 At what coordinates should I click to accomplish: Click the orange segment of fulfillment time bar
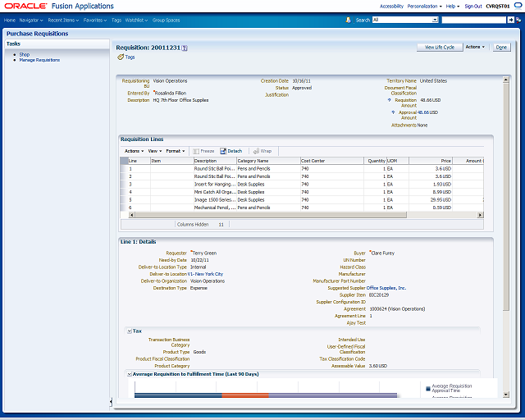(245, 395)
